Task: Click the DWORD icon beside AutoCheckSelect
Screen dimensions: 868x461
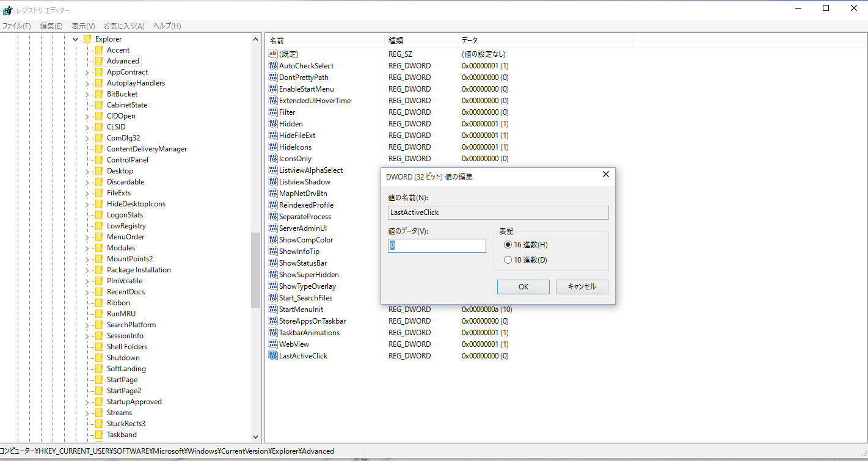Action: coord(273,66)
